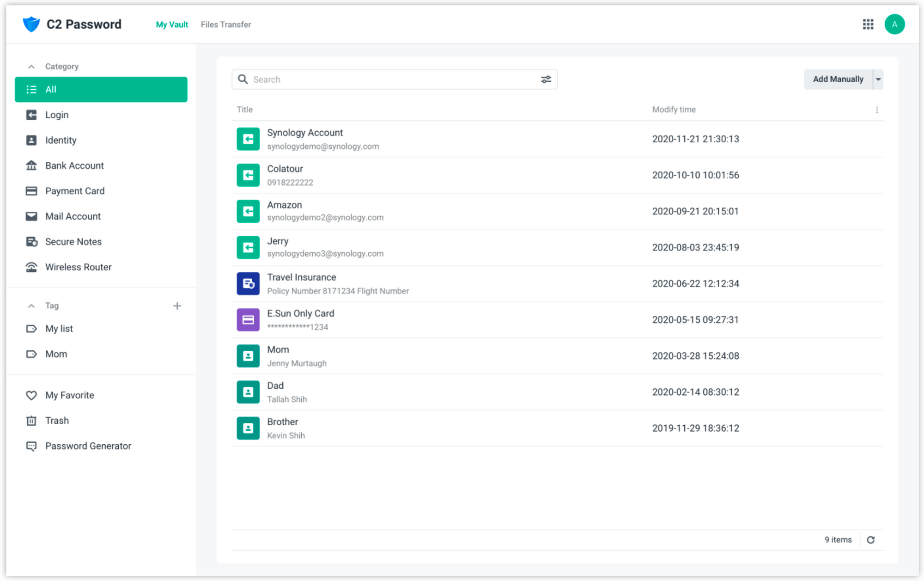Click the Payment Card icon in sidebar
924x581 pixels.
(x=31, y=191)
